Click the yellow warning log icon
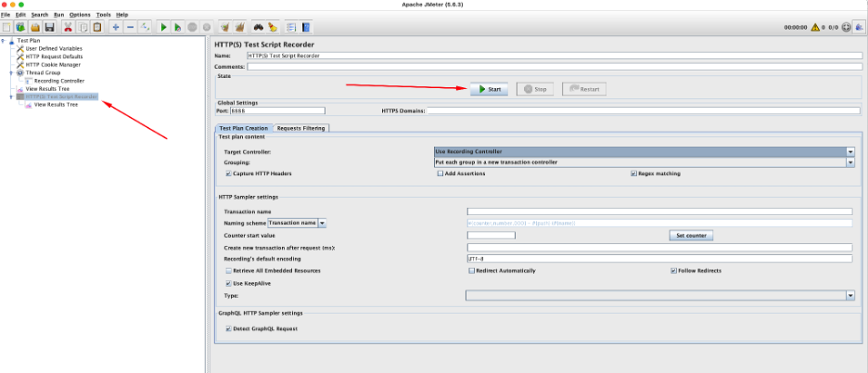868x373 pixels. [x=815, y=27]
